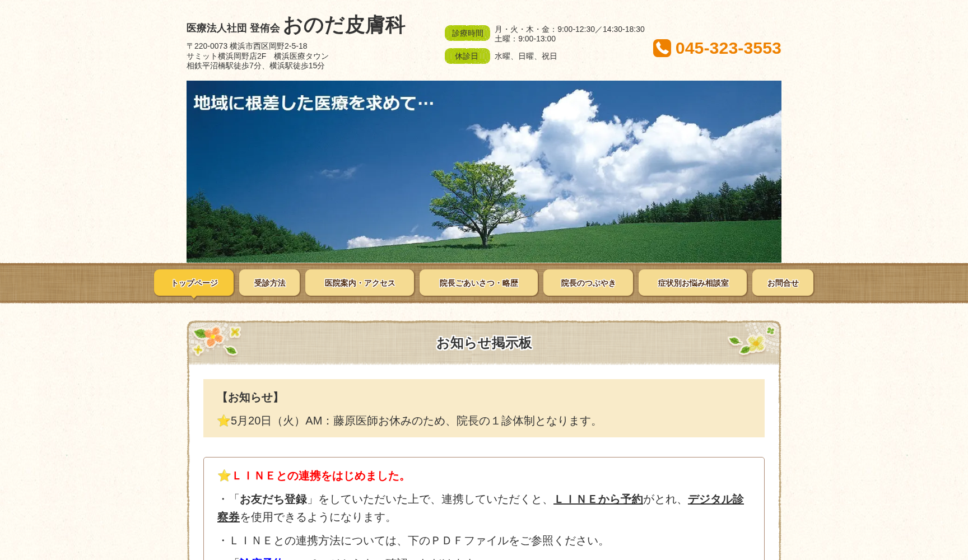Click the orange phone icon
This screenshot has width=968, height=560.
click(x=662, y=49)
